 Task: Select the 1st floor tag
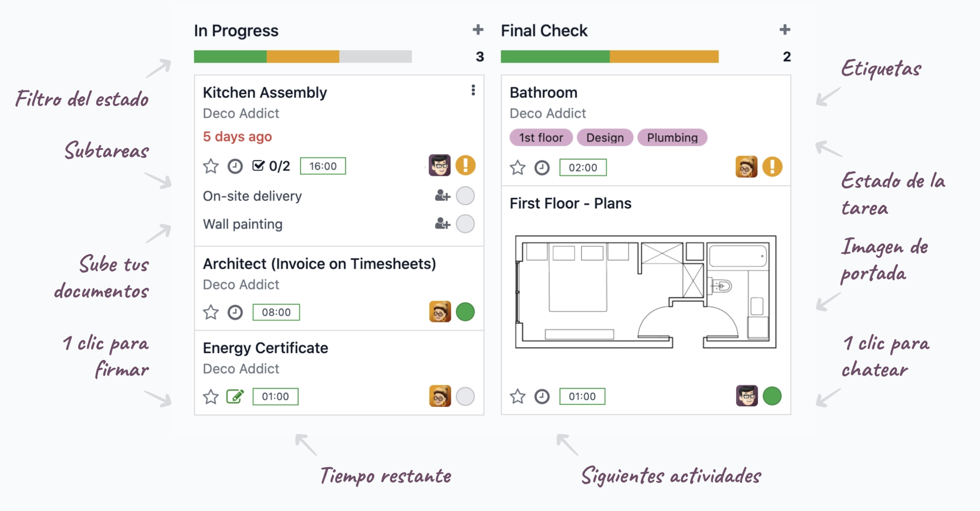(541, 137)
